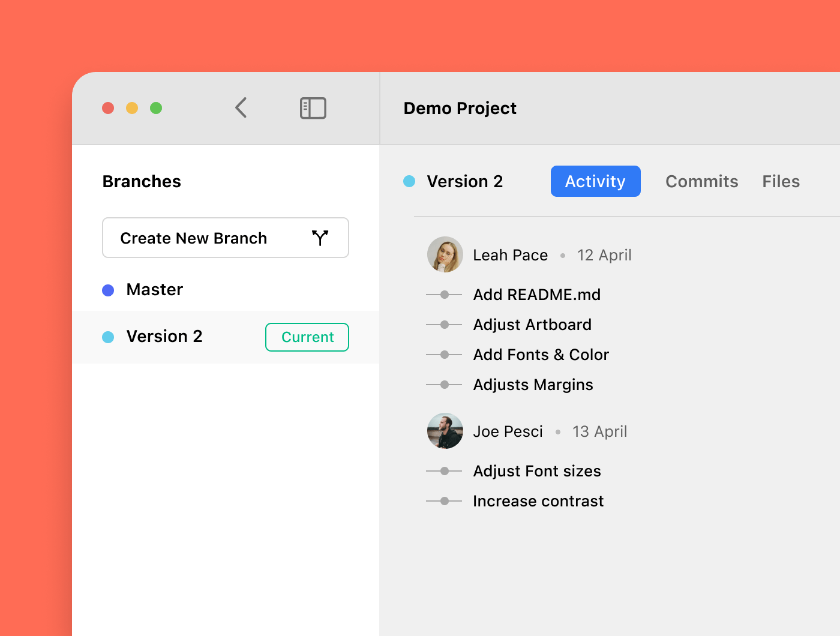Click Leah Pace's avatar photo
This screenshot has height=636, width=840.
(x=445, y=254)
